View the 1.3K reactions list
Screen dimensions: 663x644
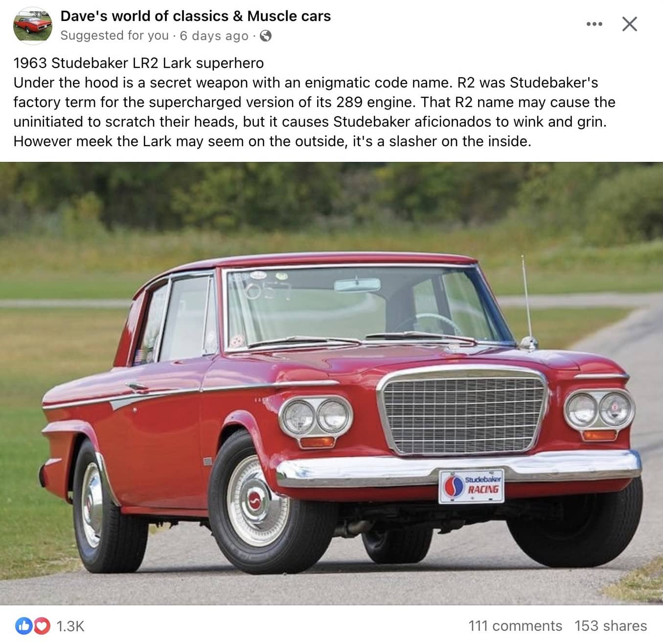[70, 626]
